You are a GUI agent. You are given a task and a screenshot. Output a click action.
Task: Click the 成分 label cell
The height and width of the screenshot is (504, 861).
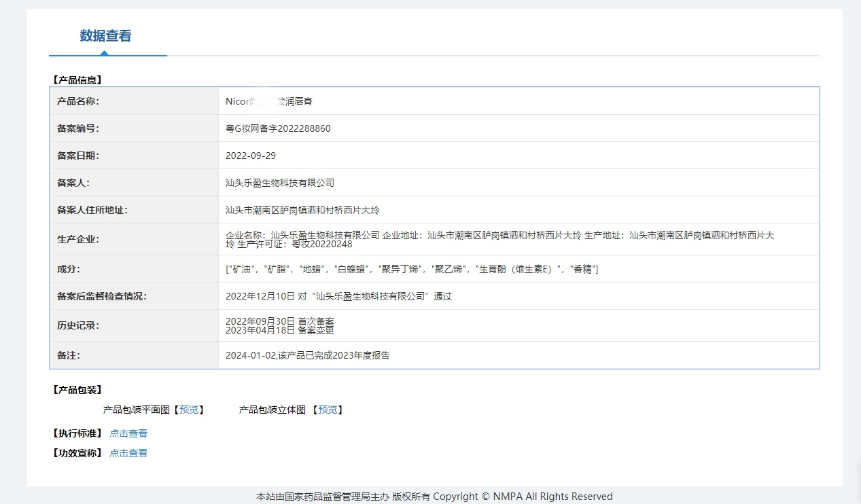click(134, 269)
